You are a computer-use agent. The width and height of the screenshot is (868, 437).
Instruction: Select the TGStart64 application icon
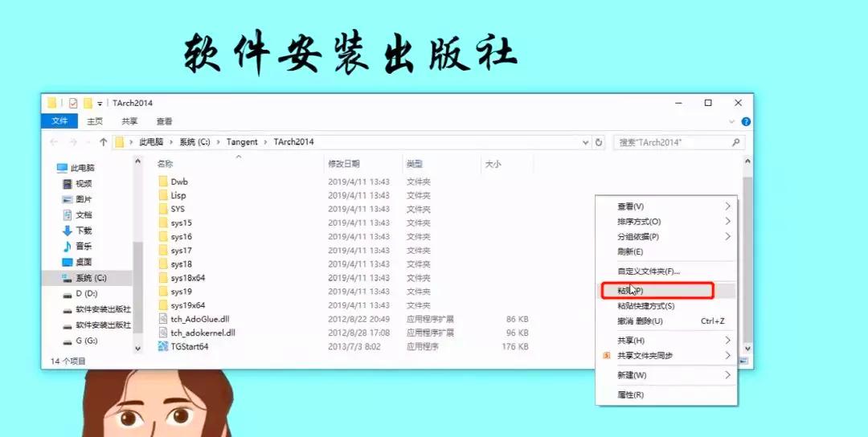click(162, 347)
